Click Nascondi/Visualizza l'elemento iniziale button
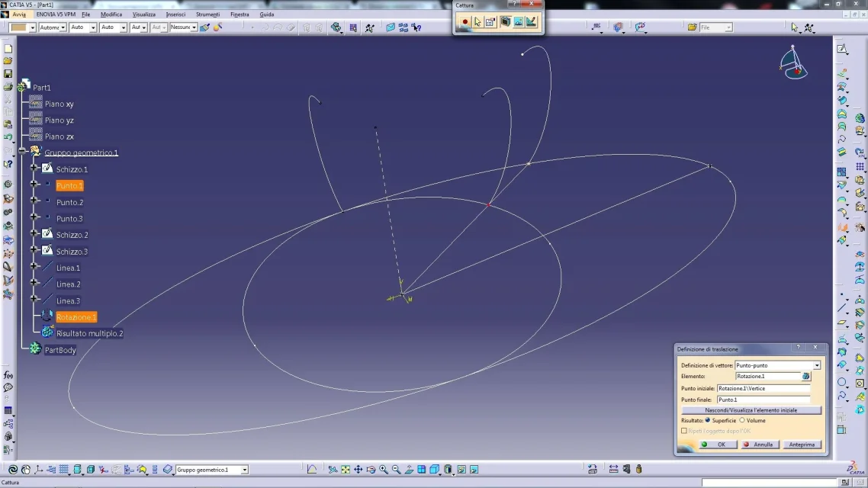 (x=751, y=410)
